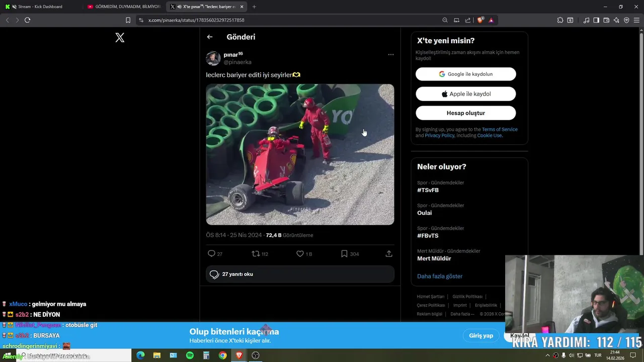Close the active X post tab
This screenshot has height=362, width=644.
click(x=242, y=7)
